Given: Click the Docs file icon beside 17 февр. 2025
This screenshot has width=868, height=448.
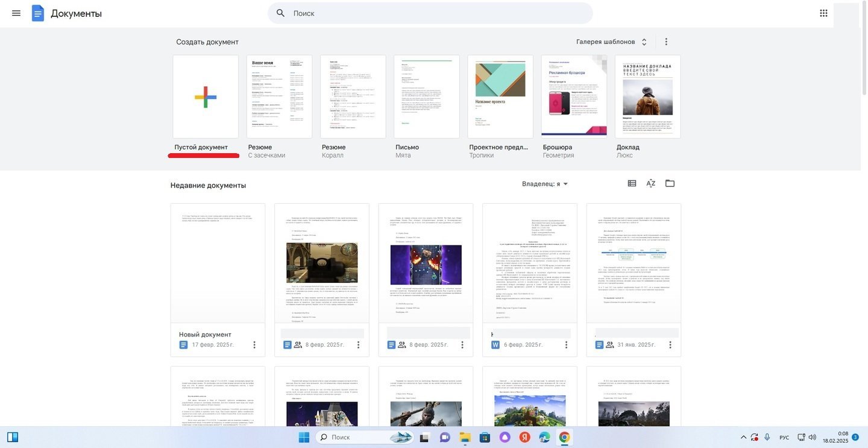Looking at the screenshot, I should tap(183, 345).
